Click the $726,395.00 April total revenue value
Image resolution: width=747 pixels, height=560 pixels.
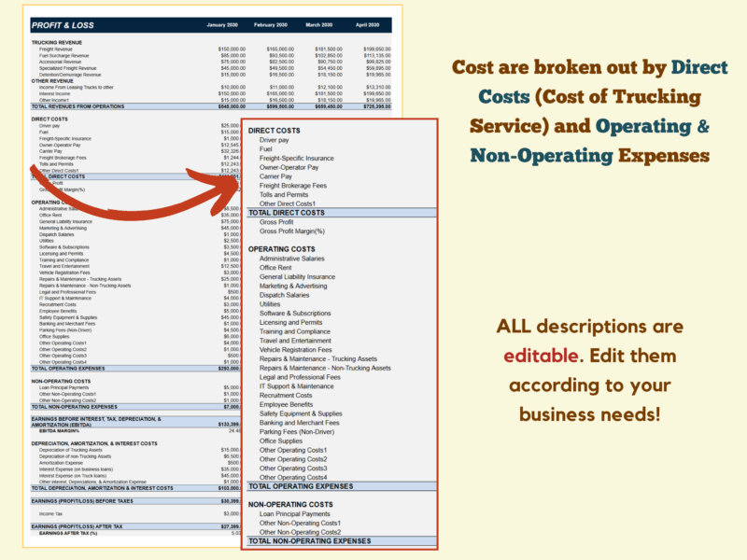pyautogui.click(x=377, y=106)
